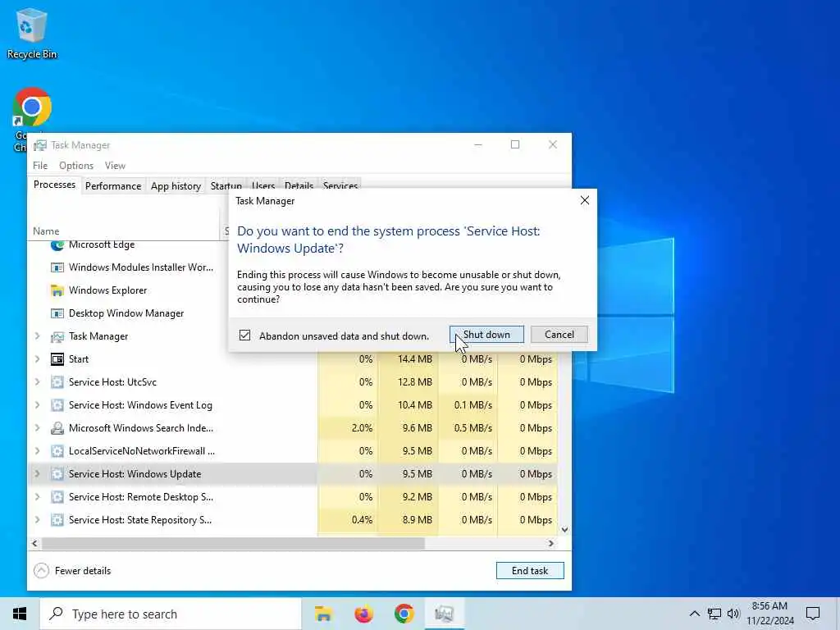Expand Service Host: Windows Event Log
840x630 pixels.
point(37,405)
